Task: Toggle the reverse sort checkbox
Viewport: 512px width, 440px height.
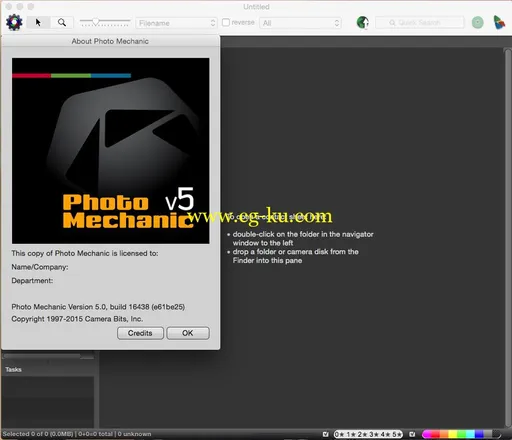Action: click(x=226, y=22)
